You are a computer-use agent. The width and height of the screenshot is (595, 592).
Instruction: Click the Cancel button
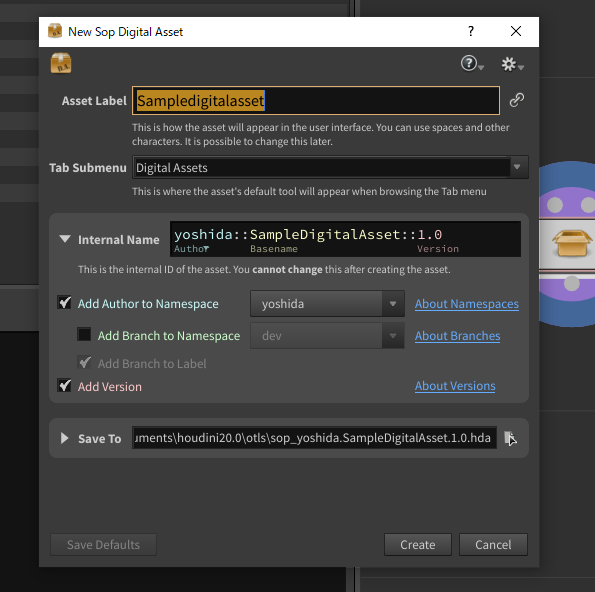point(493,545)
